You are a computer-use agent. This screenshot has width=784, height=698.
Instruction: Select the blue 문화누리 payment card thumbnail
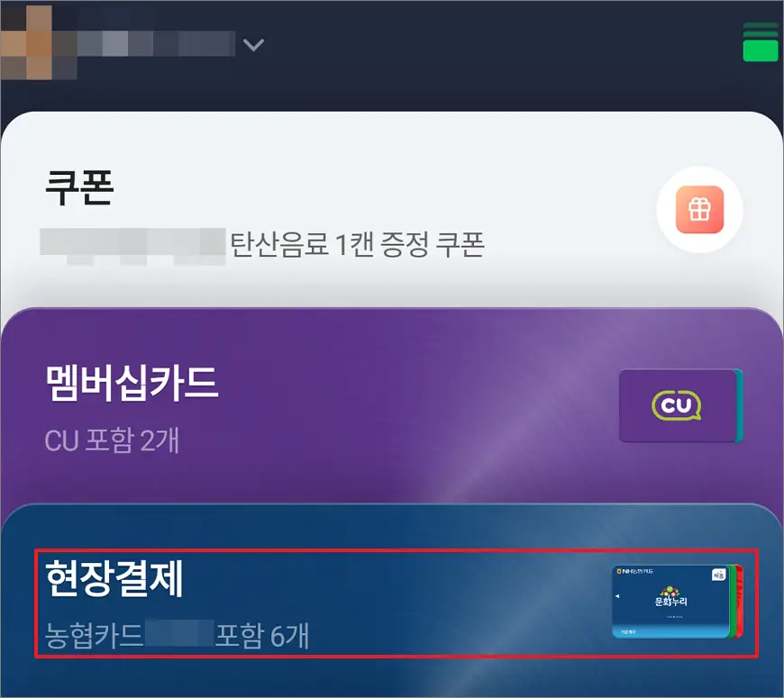coord(670,602)
